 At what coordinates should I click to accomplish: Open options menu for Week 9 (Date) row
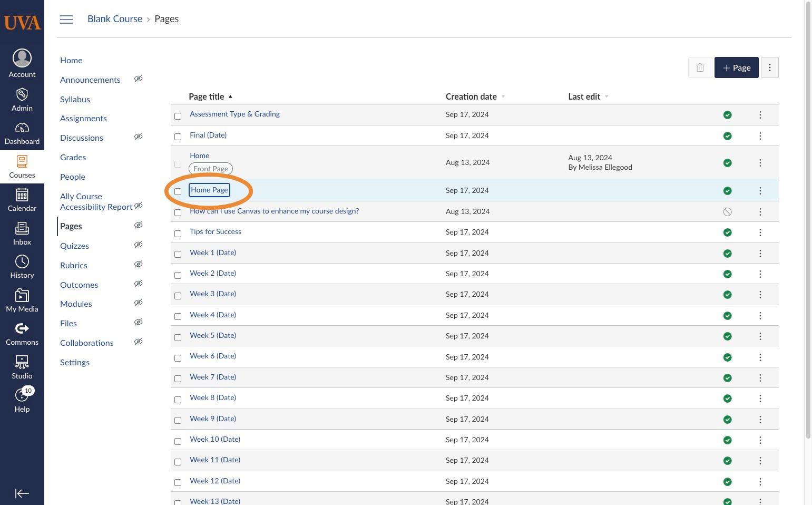pos(760,420)
